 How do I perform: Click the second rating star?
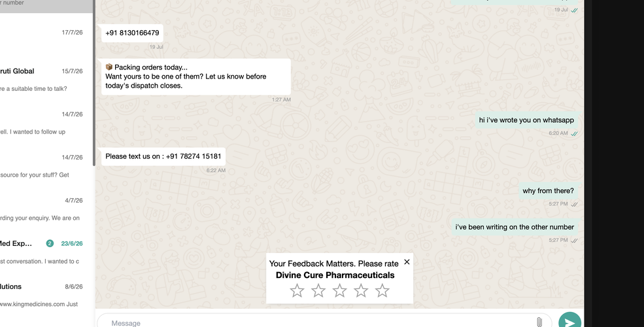318,290
